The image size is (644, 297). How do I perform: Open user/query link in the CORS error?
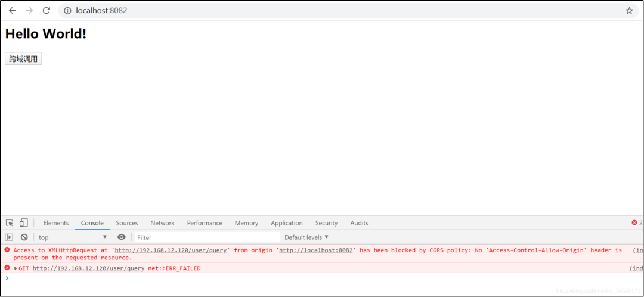(171, 250)
